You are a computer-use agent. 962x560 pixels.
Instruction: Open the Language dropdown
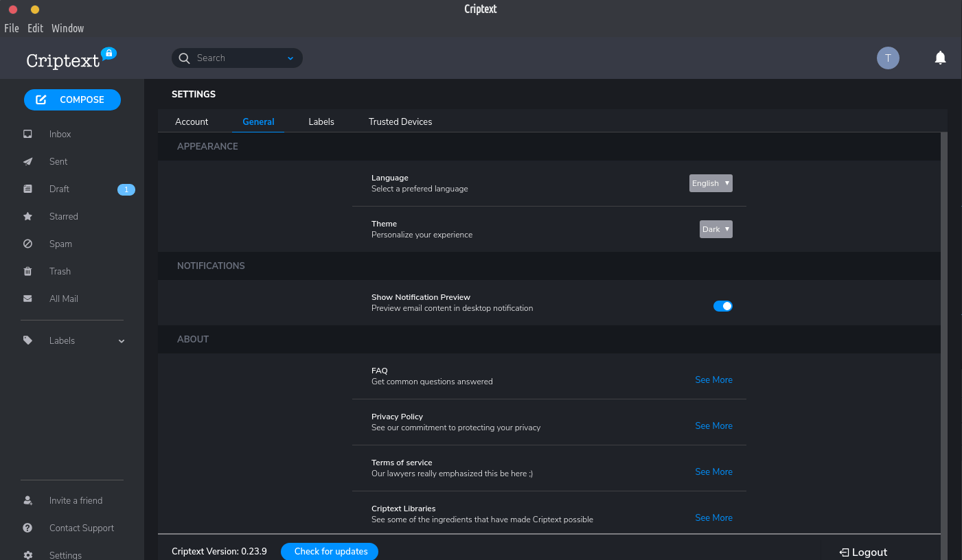tap(710, 183)
